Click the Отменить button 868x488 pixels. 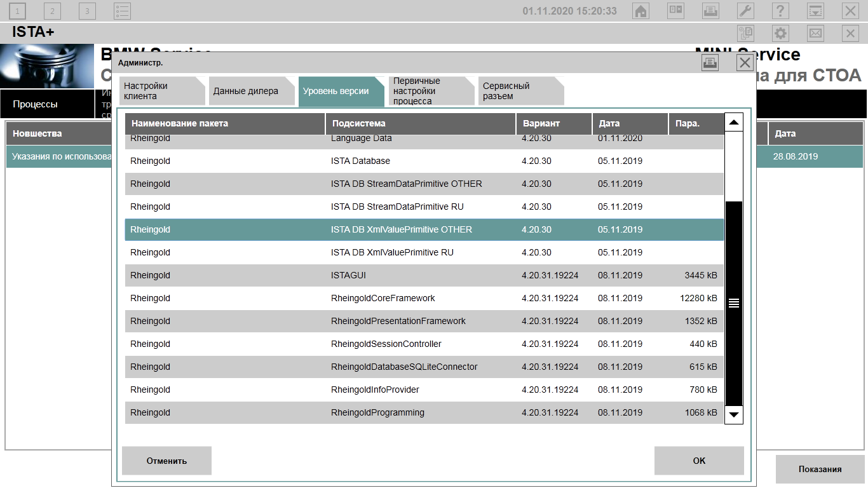(166, 461)
